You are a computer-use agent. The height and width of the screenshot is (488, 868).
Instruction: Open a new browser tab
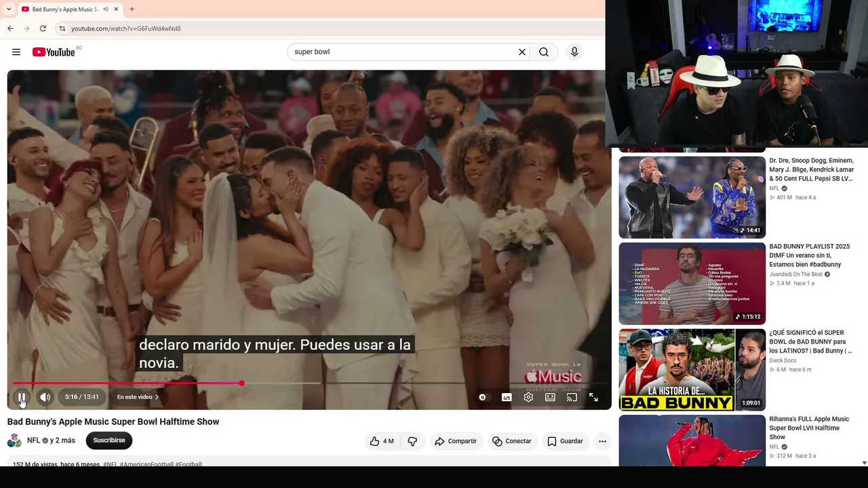[x=132, y=9]
